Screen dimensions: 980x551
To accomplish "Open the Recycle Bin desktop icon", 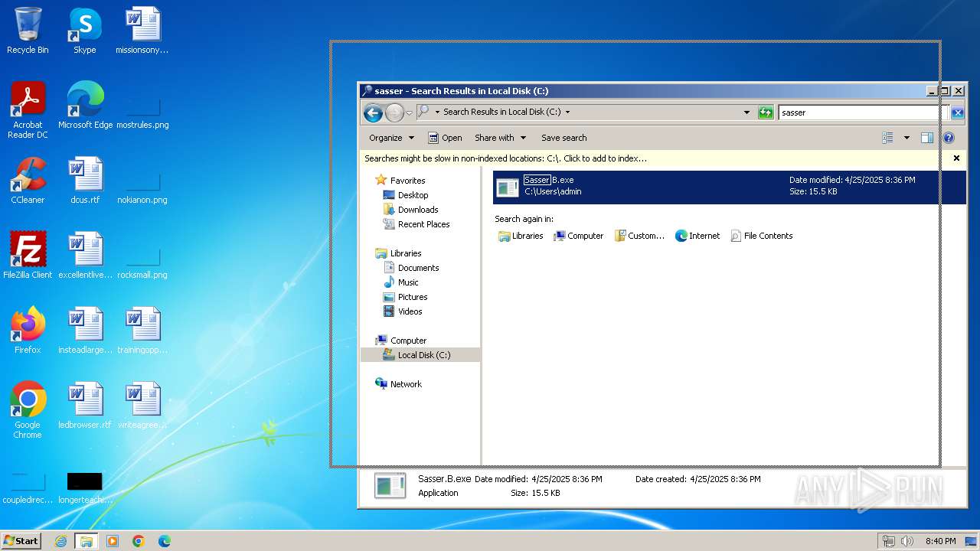I will [28, 31].
